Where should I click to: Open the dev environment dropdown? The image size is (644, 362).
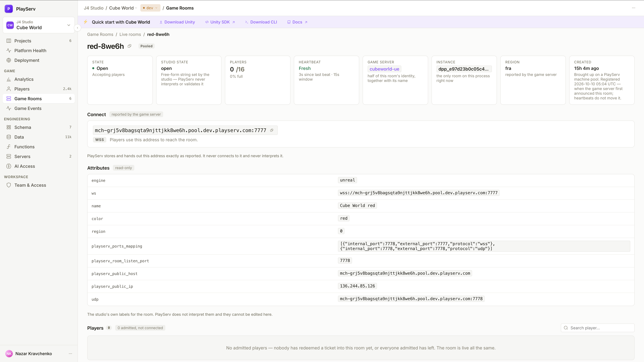[x=150, y=8]
